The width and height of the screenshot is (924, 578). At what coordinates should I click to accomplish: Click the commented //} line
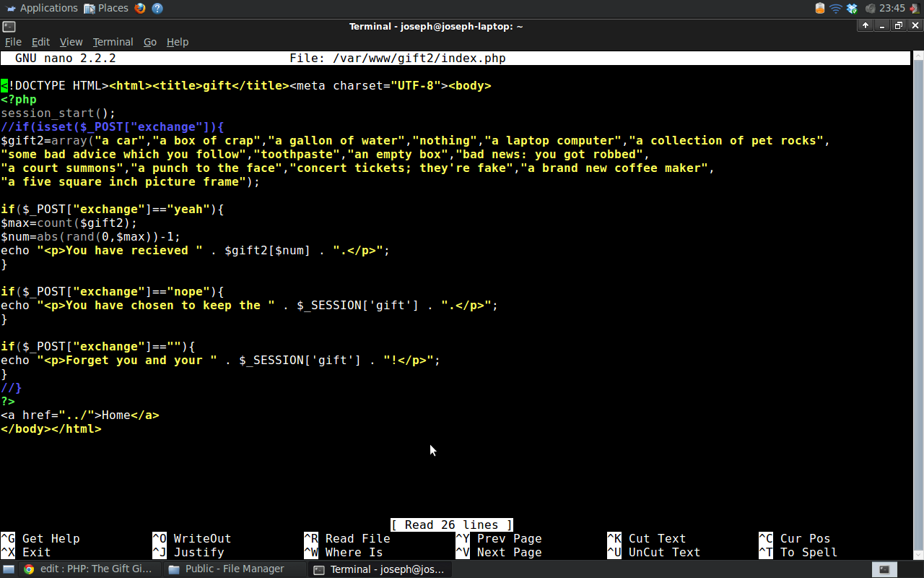click(x=12, y=388)
